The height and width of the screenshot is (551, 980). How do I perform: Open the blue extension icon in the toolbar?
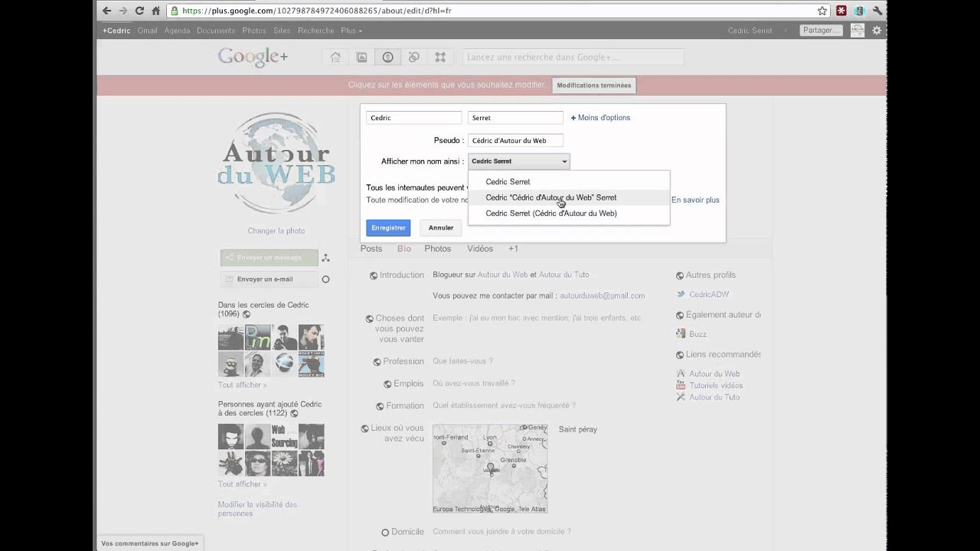(x=860, y=11)
